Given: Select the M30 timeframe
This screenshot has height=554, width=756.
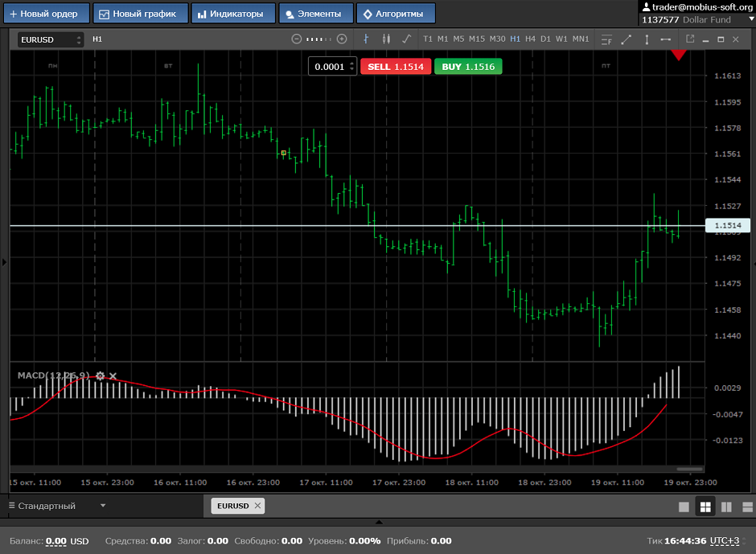Looking at the screenshot, I should (498, 39).
